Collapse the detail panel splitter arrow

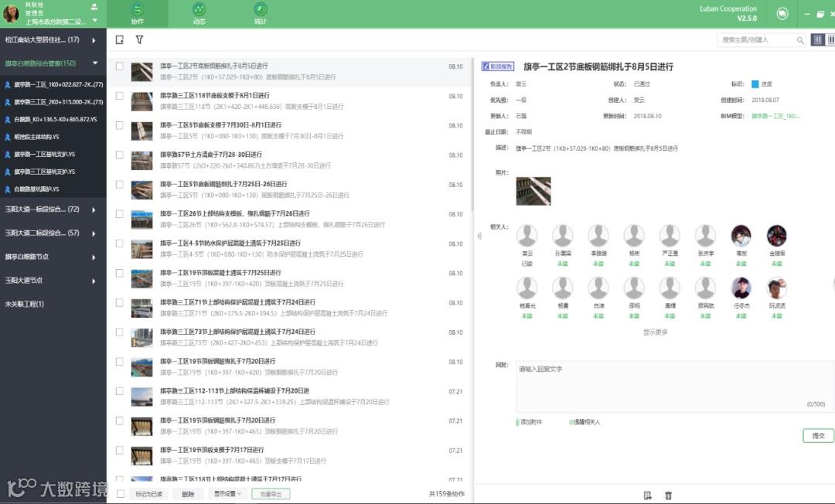(479, 236)
